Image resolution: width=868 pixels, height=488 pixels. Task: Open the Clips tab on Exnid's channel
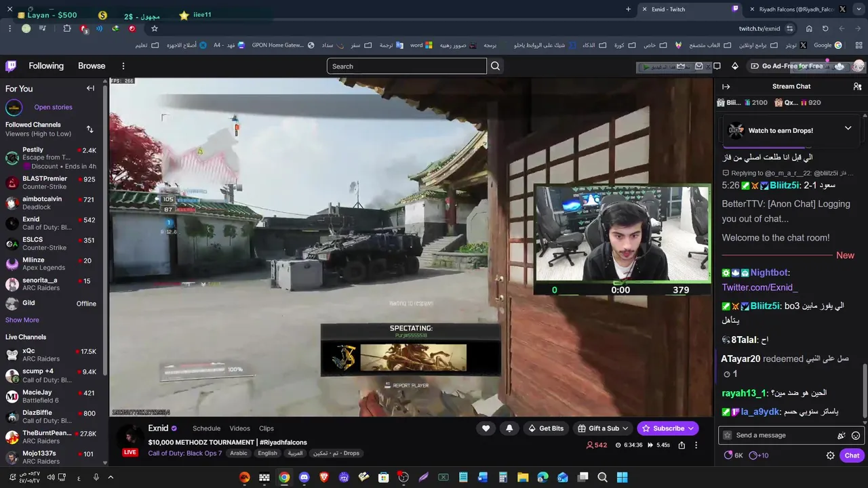(x=267, y=428)
